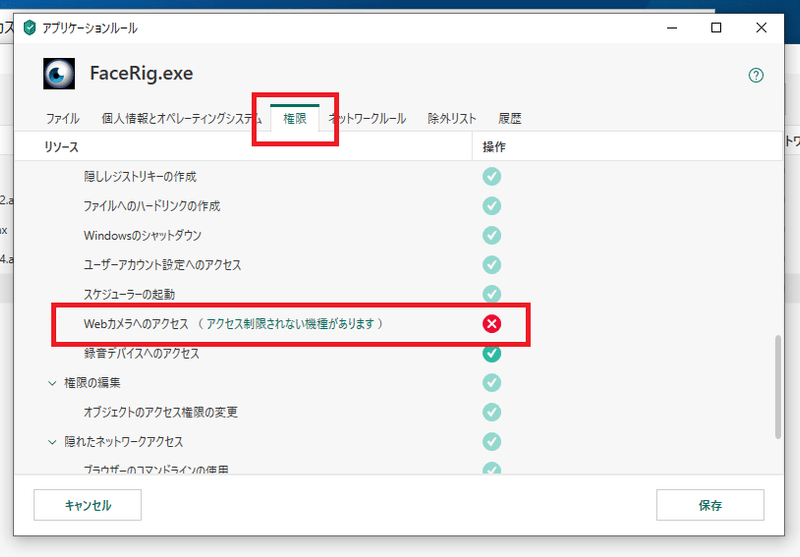The image size is (800, 557).
Task: Toggle action icon for Windowsのシャットダウン
Action: (492, 236)
